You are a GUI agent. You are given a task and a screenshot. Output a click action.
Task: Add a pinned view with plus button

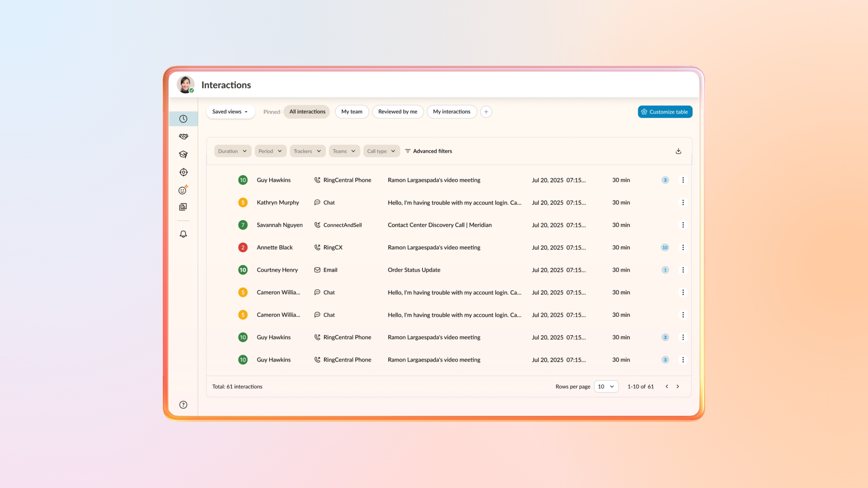[x=486, y=112]
